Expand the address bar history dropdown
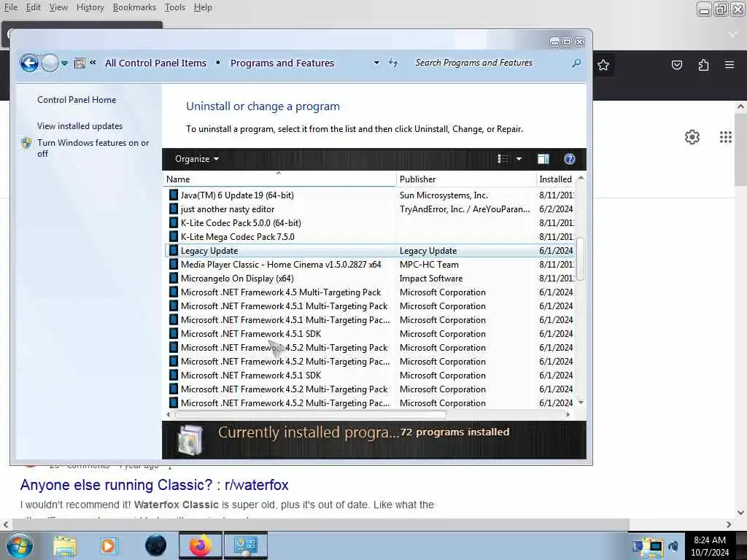Screen dimensions: 747x560 click(x=376, y=63)
